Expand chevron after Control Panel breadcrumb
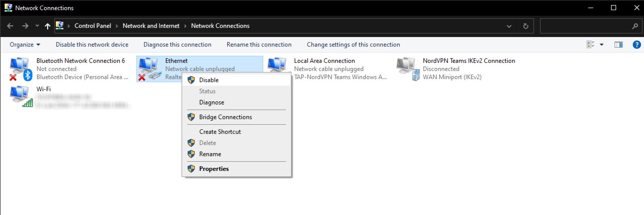The image size is (644, 215). (117, 26)
